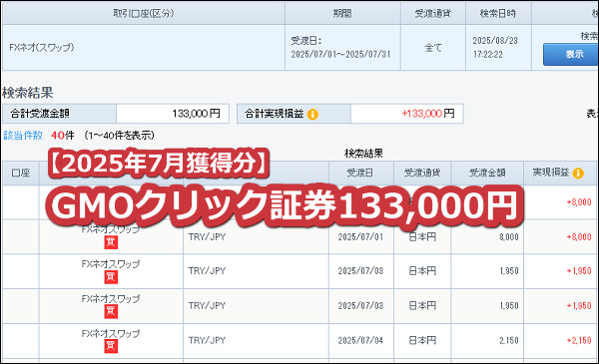The height and width of the screenshot is (364, 599).
Task: Select 日本円 in the 2025/07/04 row
Action: point(422,340)
